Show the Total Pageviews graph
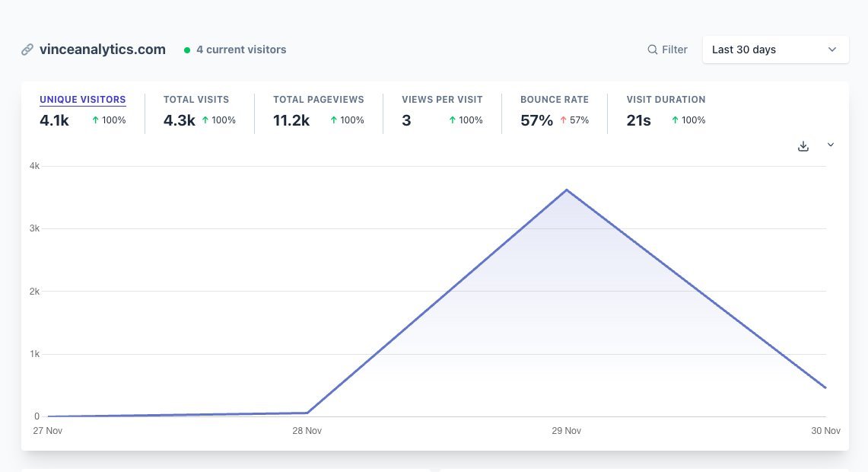This screenshot has height=472, width=868. point(318,100)
